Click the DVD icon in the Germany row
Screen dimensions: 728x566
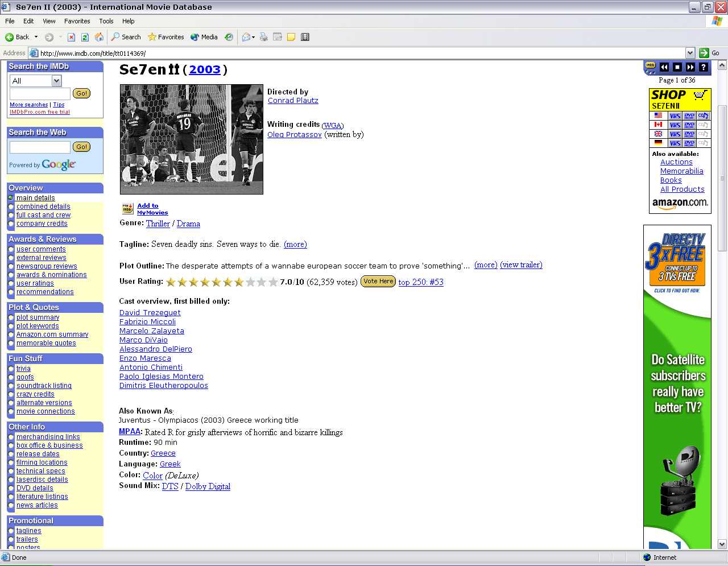pyautogui.click(x=689, y=143)
